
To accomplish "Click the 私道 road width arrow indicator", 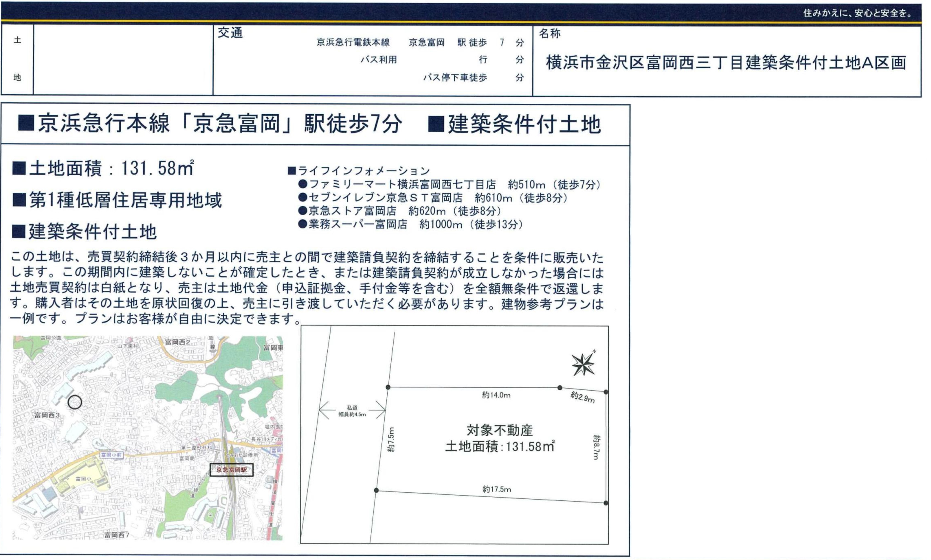I will 352,410.
